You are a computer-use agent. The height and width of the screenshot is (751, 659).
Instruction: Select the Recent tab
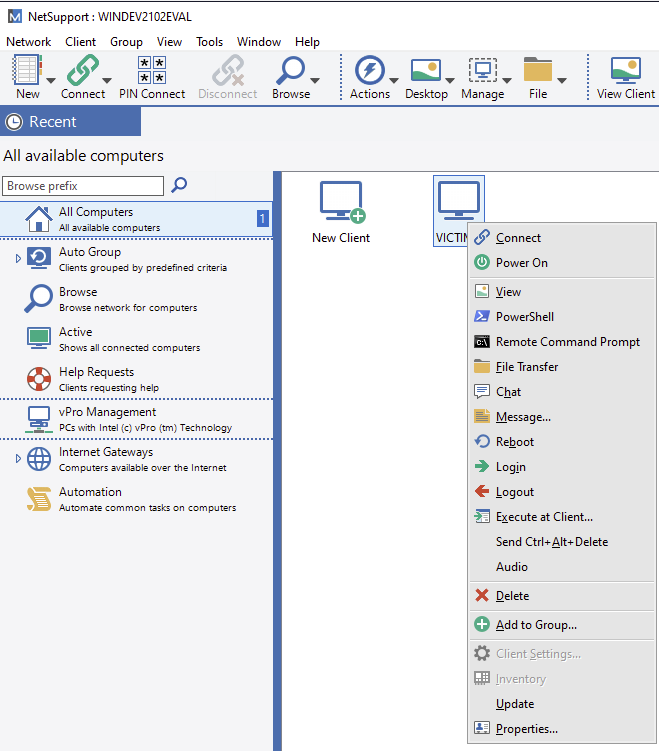[x=70, y=122]
